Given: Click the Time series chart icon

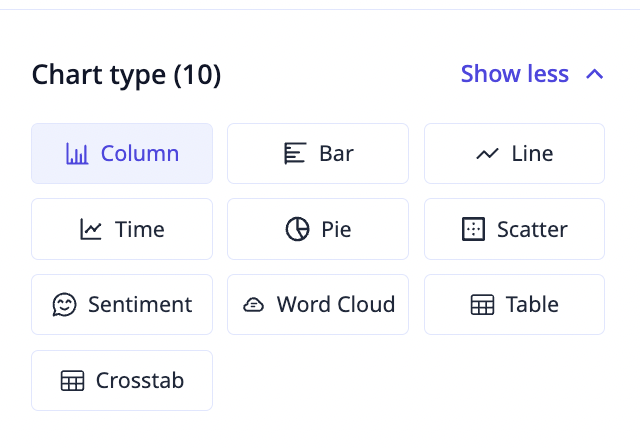Looking at the screenshot, I should tap(91, 229).
